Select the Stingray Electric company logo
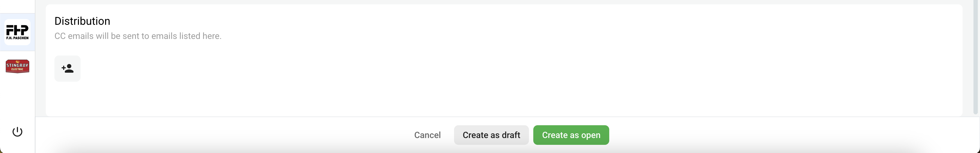 coord(17,66)
